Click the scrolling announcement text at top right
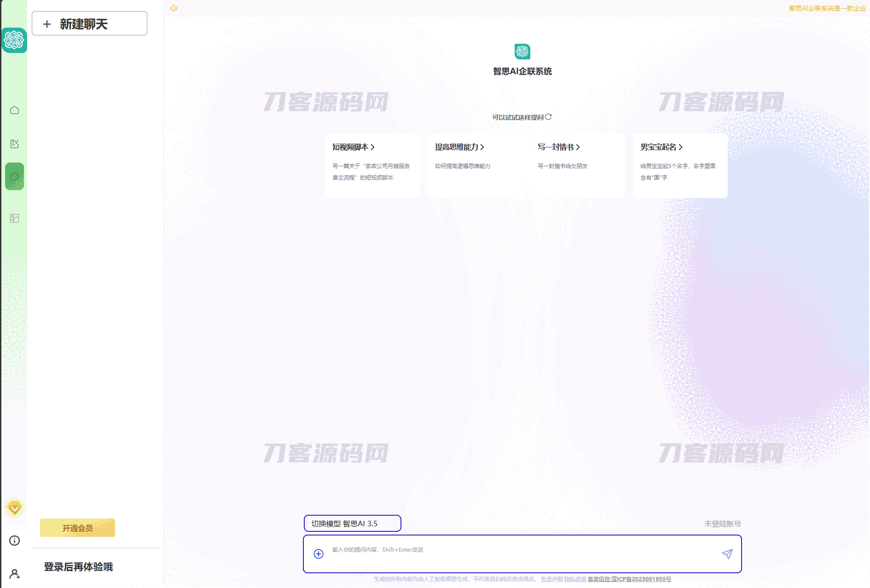The height and width of the screenshot is (588, 870). tap(827, 8)
